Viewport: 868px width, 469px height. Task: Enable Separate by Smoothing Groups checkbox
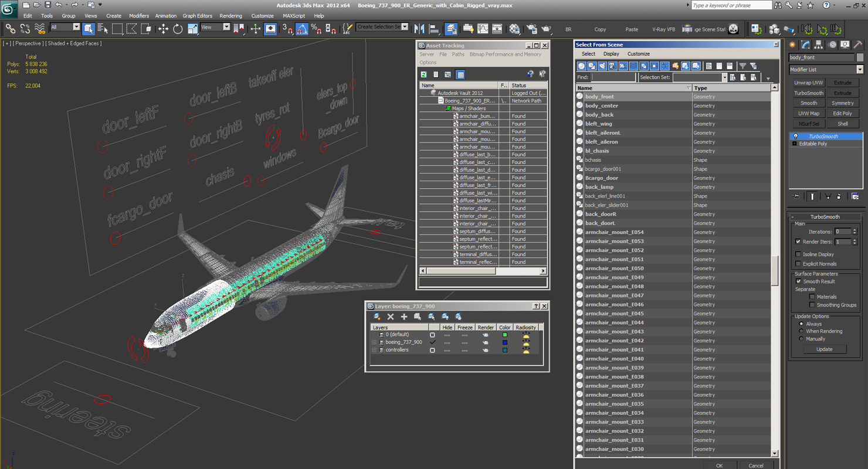(812, 305)
